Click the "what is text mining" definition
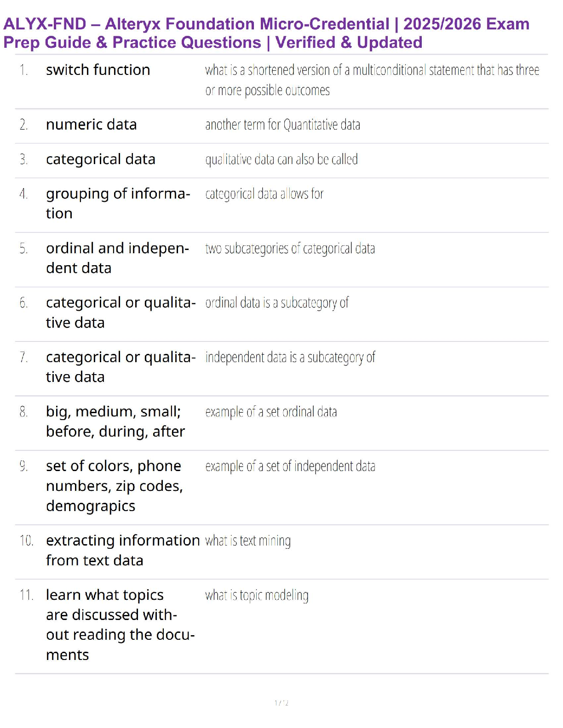563x728 pixels. [x=248, y=541]
